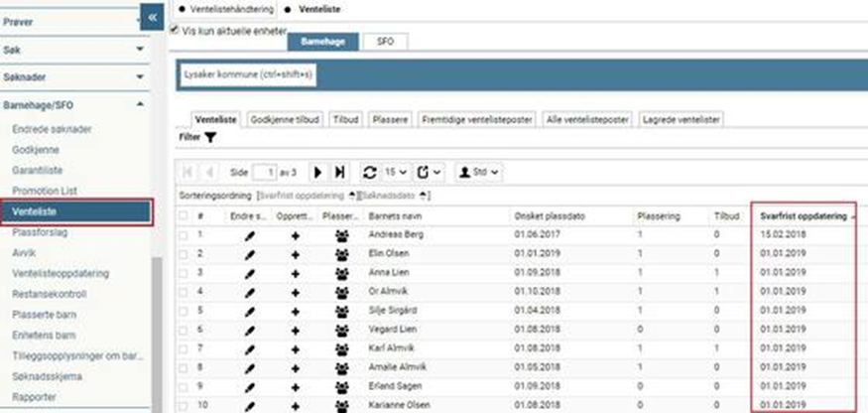Open the Std view dropdown

click(x=479, y=171)
